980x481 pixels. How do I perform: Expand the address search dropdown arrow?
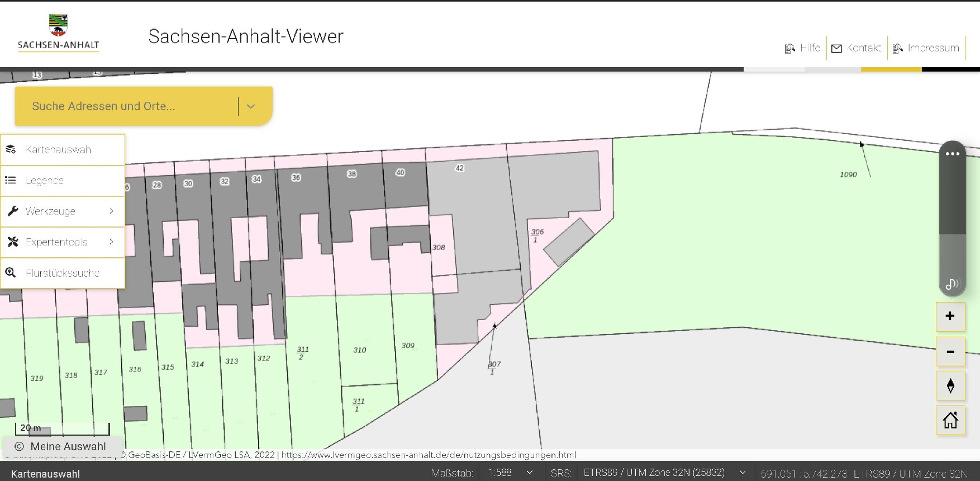251,106
